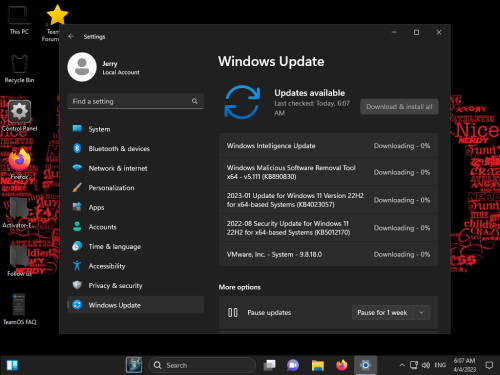Click the 2023-01 Update KB4023057 entry
This screenshot has height=375, width=500.
[x=328, y=200]
